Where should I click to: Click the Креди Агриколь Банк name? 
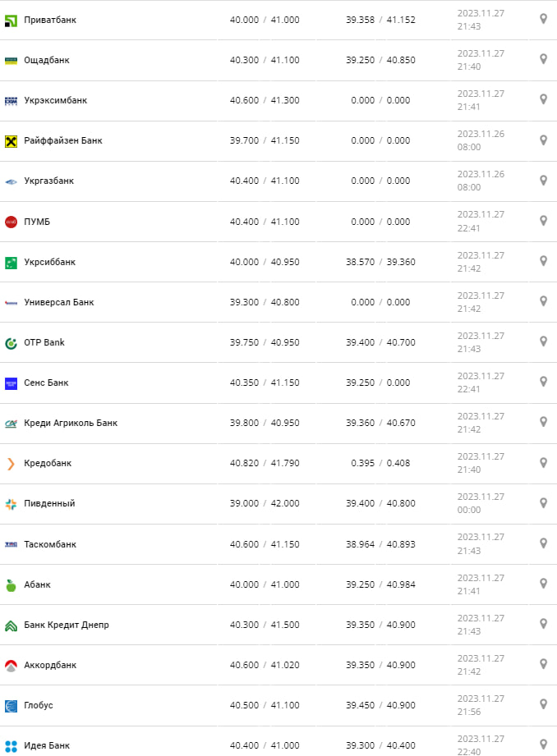click(x=71, y=424)
